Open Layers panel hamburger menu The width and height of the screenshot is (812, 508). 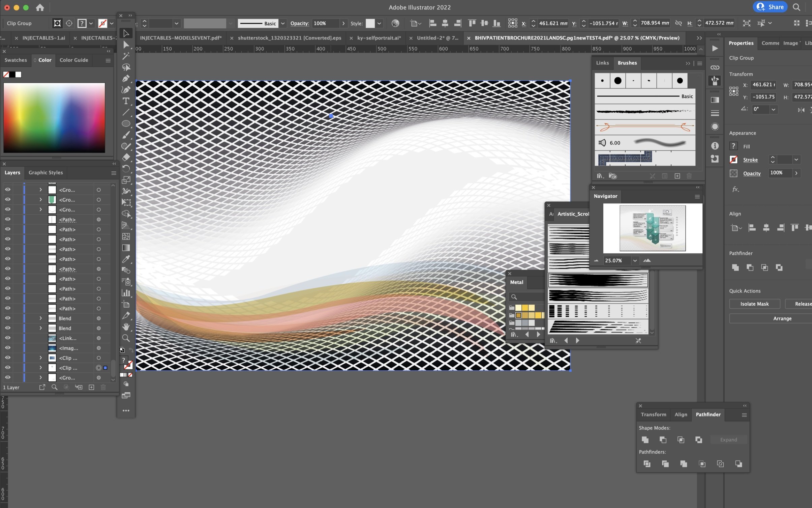click(x=114, y=173)
